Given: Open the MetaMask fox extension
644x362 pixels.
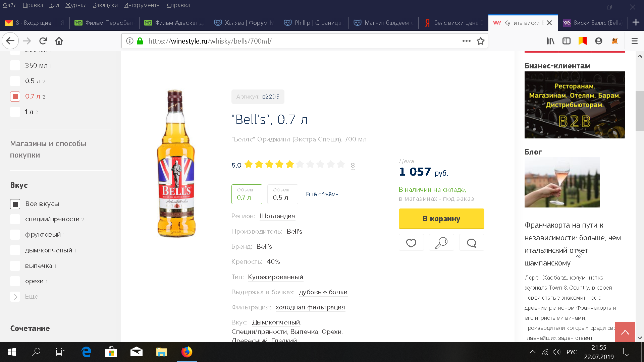Looking at the screenshot, I should [615, 41].
